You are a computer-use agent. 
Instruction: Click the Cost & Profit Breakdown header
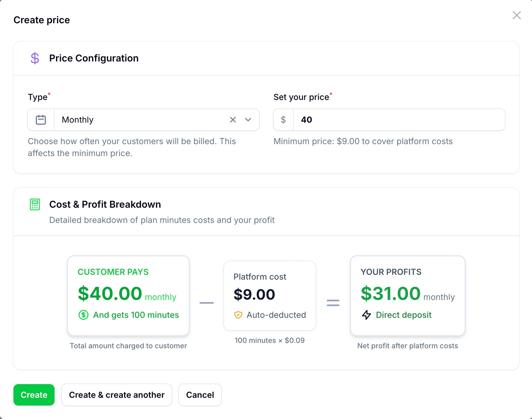click(x=105, y=204)
